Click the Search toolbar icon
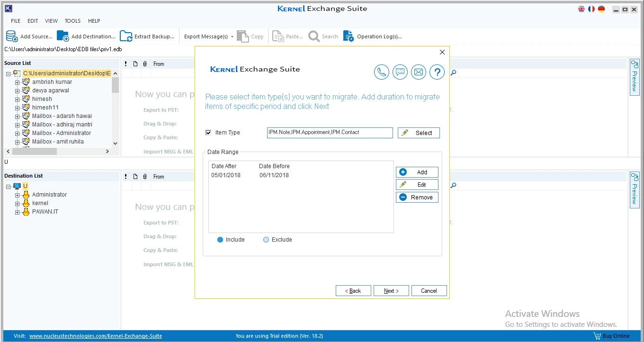The width and height of the screenshot is (644, 342). [314, 36]
